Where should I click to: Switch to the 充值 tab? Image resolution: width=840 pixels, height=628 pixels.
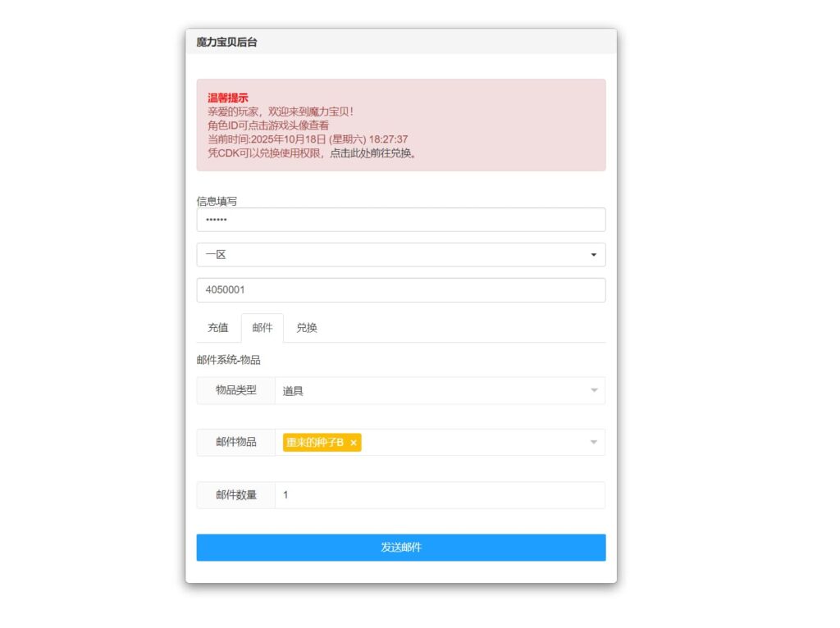coord(217,327)
